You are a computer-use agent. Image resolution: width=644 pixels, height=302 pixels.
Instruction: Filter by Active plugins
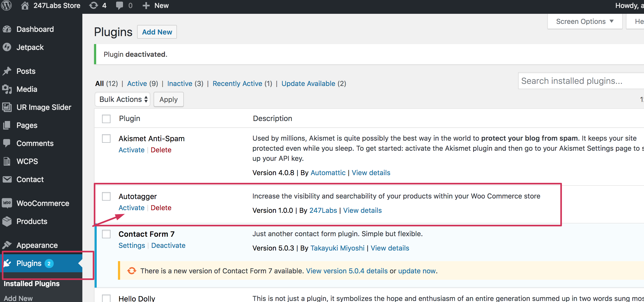[x=137, y=84]
